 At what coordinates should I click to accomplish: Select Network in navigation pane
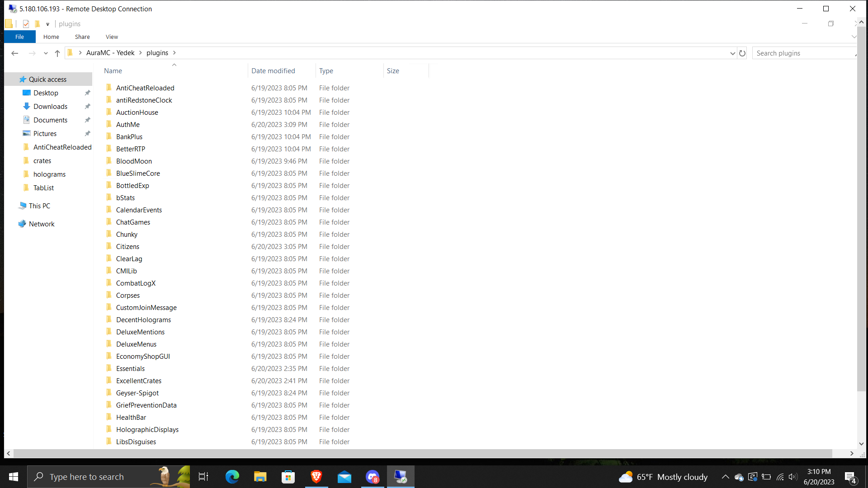42,224
